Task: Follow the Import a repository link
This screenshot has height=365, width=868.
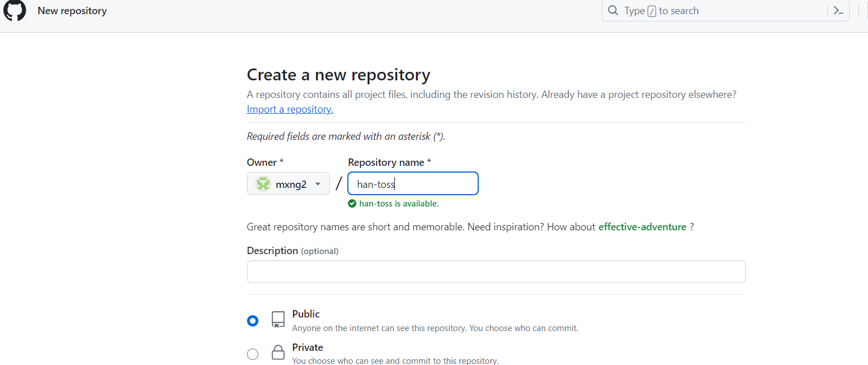Action: coord(290,109)
